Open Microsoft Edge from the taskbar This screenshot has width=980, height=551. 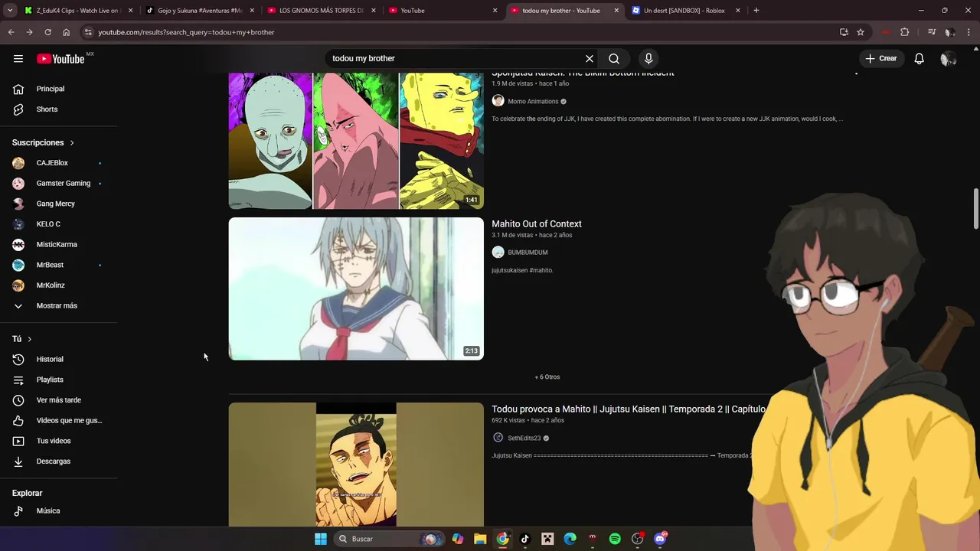click(x=570, y=539)
